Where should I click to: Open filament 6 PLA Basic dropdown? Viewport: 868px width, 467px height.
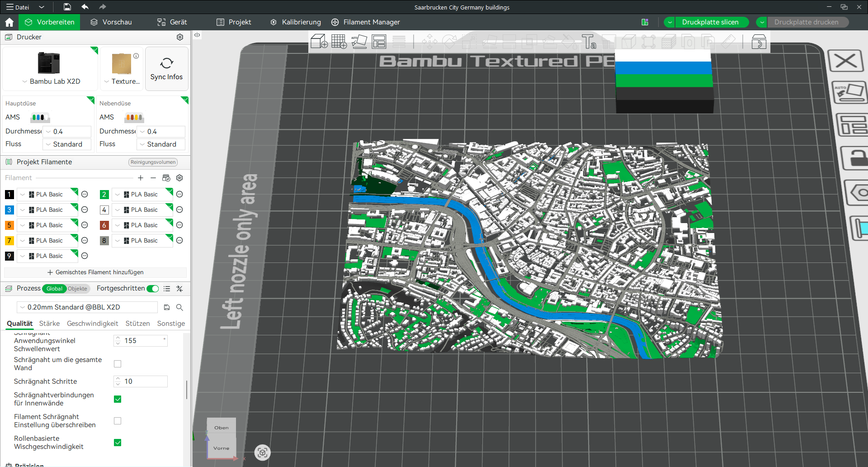click(142, 225)
